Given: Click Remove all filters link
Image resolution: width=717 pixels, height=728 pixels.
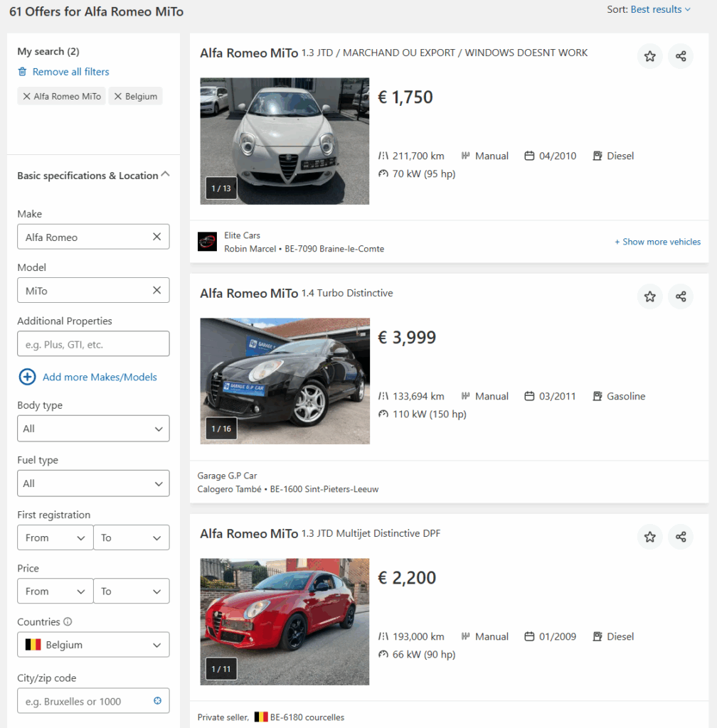Looking at the screenshot, I should pyautogui.click(x=70, y=72).
